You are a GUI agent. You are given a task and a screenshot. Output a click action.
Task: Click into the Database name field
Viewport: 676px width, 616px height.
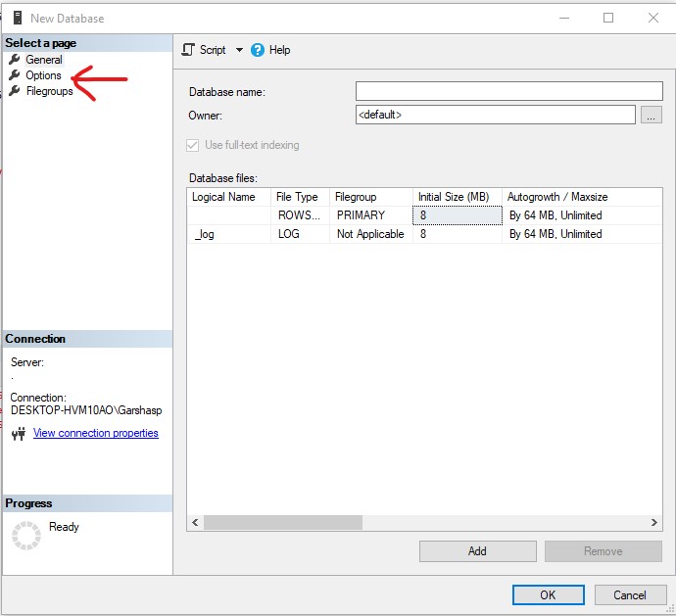point(508,91)
